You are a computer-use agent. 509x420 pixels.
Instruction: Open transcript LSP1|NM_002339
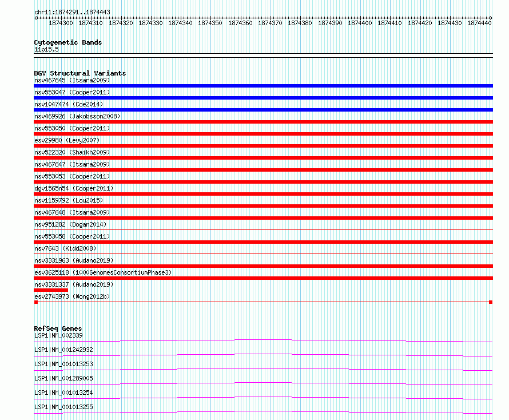(58, 335)
